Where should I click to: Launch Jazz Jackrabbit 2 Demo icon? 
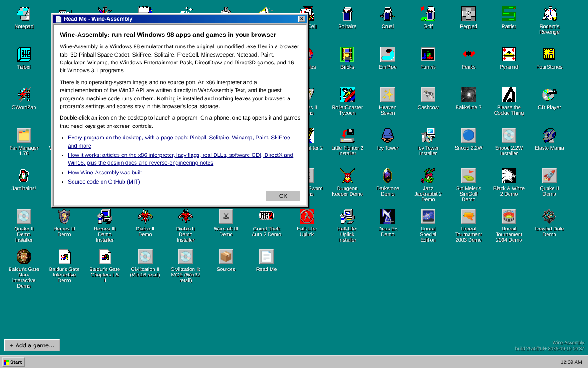click(428, 176)
